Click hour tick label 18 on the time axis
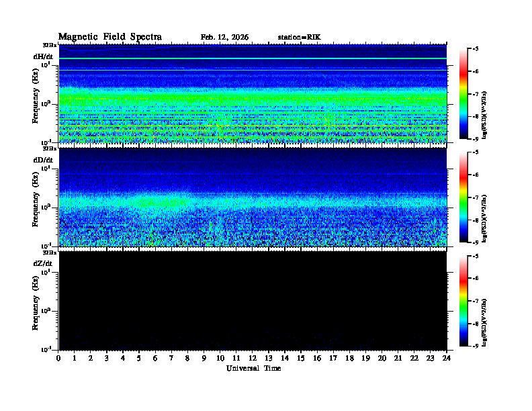 [x=350, y=359]
